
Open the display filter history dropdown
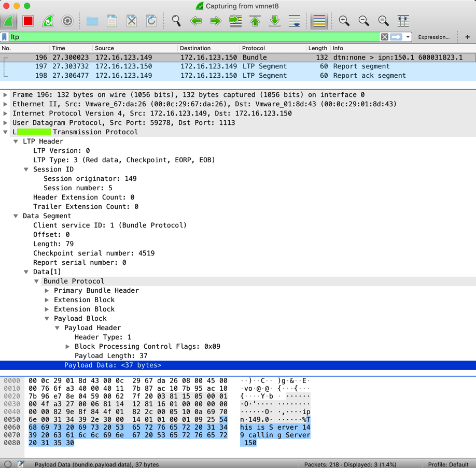pos(408,37)
